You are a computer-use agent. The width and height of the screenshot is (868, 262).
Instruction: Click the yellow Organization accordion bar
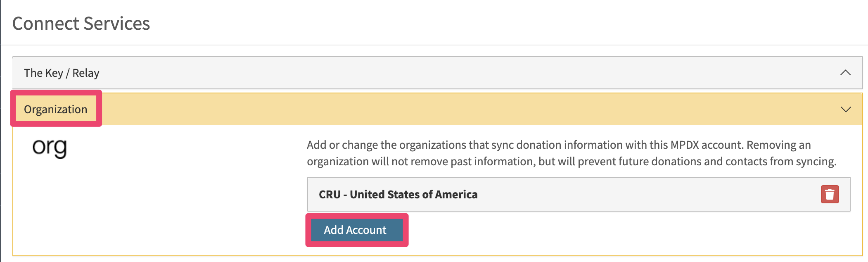pos(438,109)
